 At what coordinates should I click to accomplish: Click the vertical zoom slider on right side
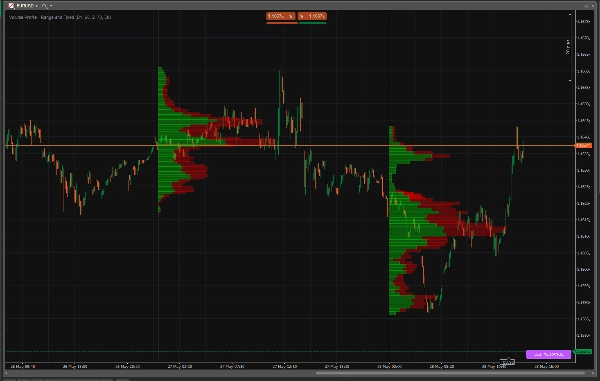(570, 47)
